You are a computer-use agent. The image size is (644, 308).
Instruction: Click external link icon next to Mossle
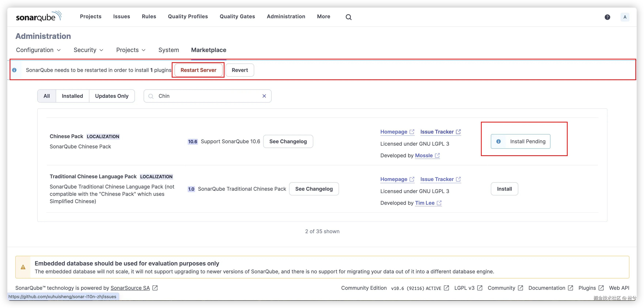coord(437,155)
